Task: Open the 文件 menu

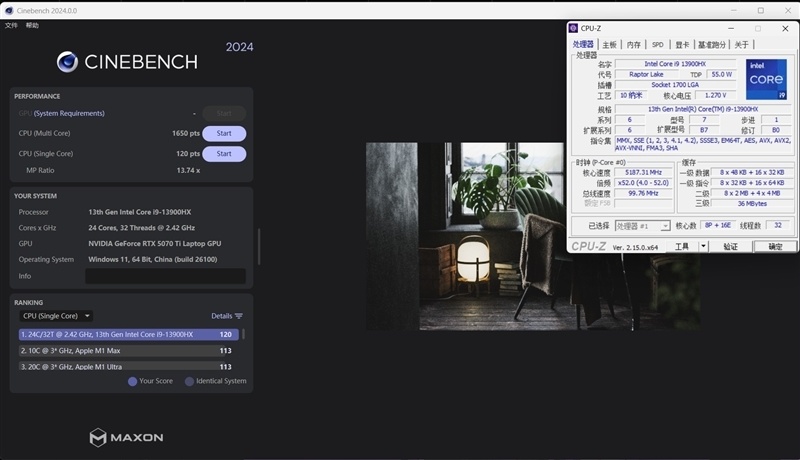Action: (11, 25)
